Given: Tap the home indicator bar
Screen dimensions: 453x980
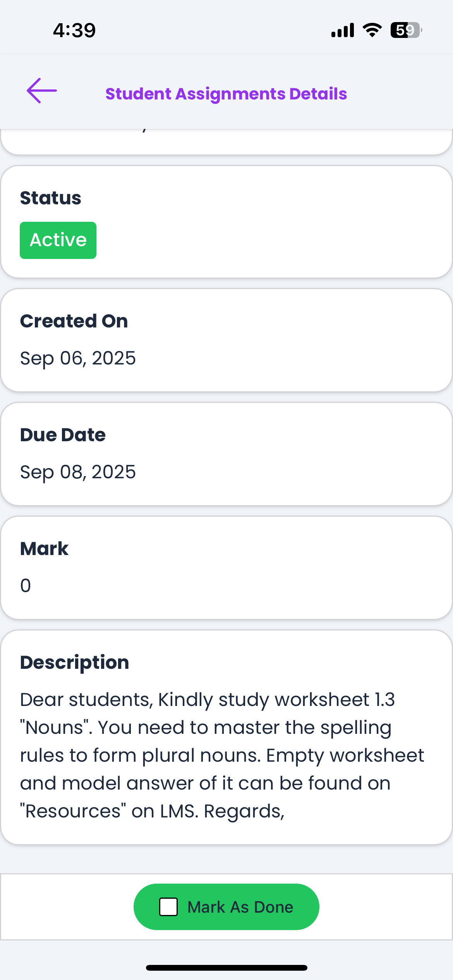Looking at the screenshot, I should (226, 968).
